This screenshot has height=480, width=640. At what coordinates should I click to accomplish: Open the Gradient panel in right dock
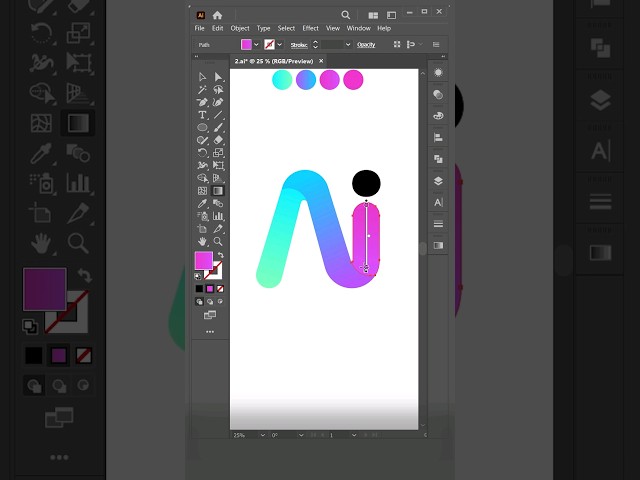438,245
